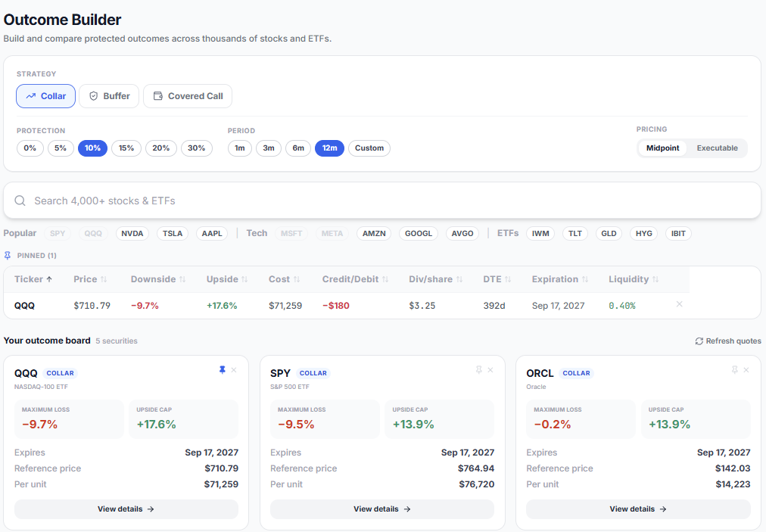Click the COLLAR badge on SPY card
The image size is (766, 532).
[x=313, y=373]
